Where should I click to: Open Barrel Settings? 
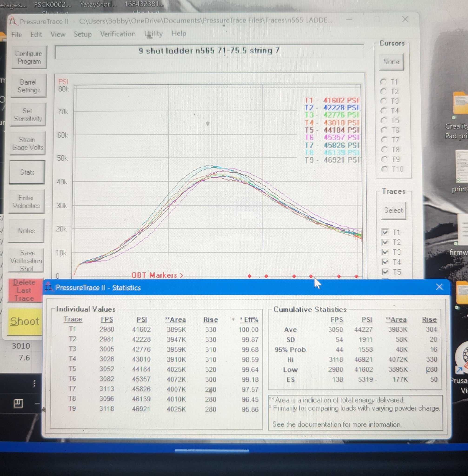point(29,86)
